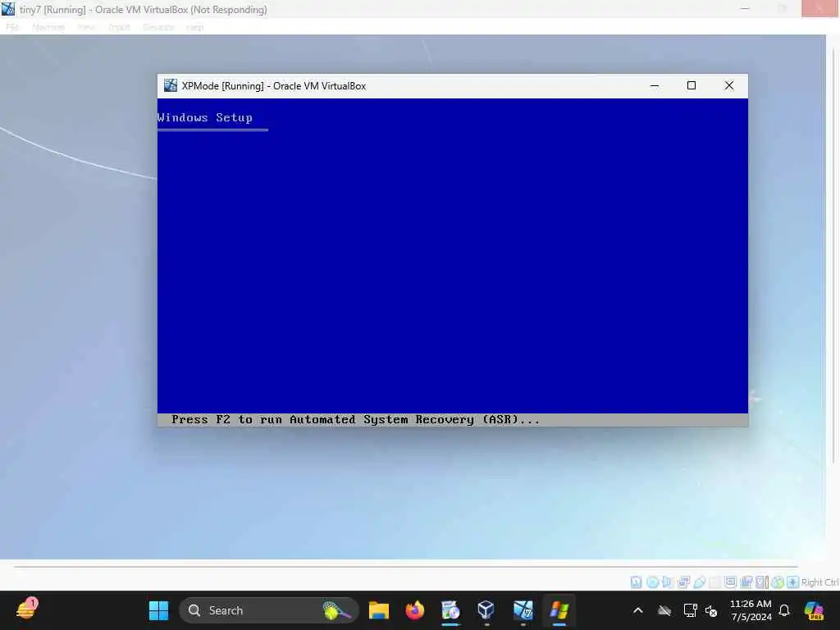840x630 pixels.
Task: Switch to tiny7 VM taskbar icon
Action: 523,610
